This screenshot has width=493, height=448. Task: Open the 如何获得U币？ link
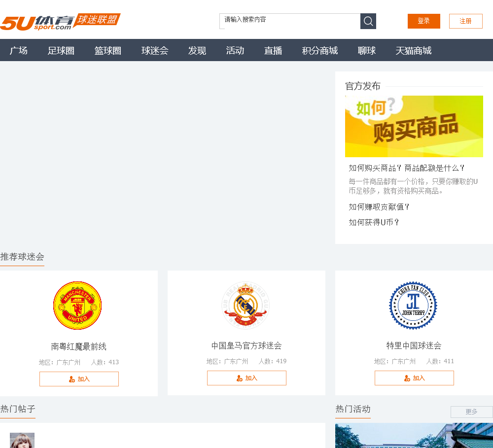[x=374, y=223]
